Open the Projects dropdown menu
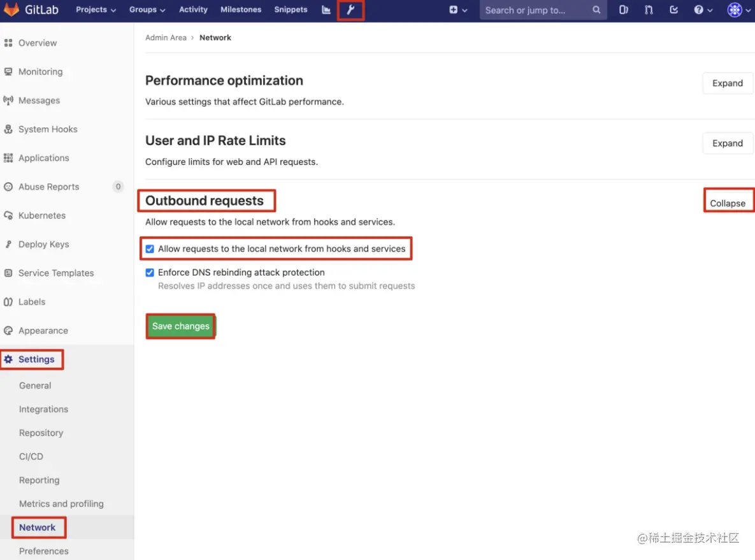755x560 pixels. pyautogui.click(x=96, y=10)
